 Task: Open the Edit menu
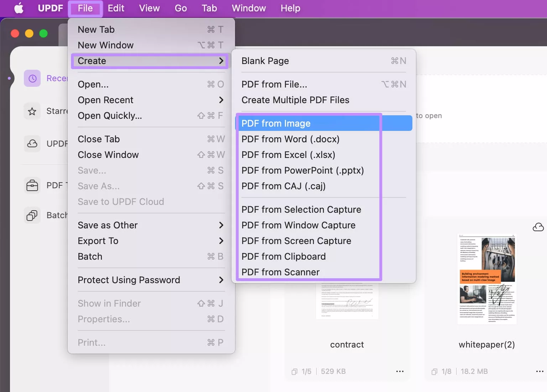coord(116,8)
